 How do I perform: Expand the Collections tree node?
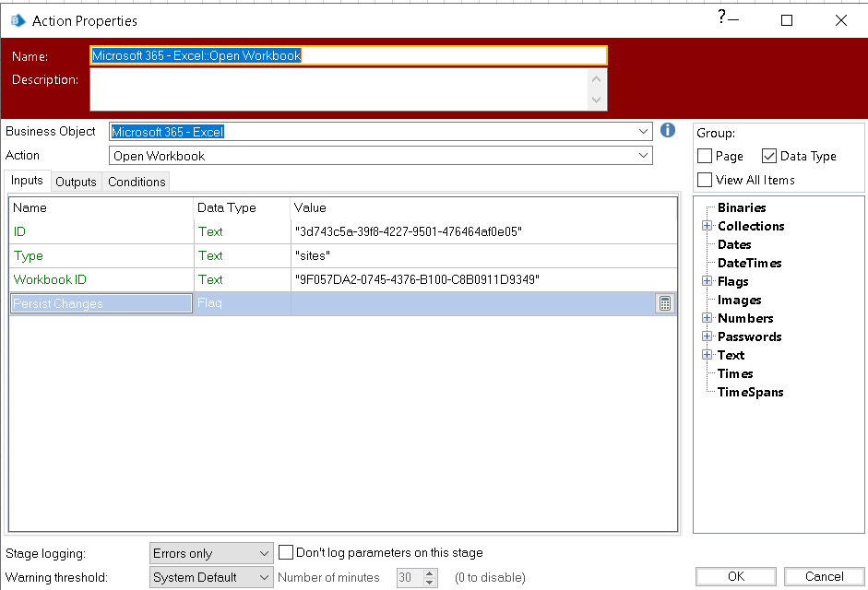pyautogui.click(x=707, y=225)
